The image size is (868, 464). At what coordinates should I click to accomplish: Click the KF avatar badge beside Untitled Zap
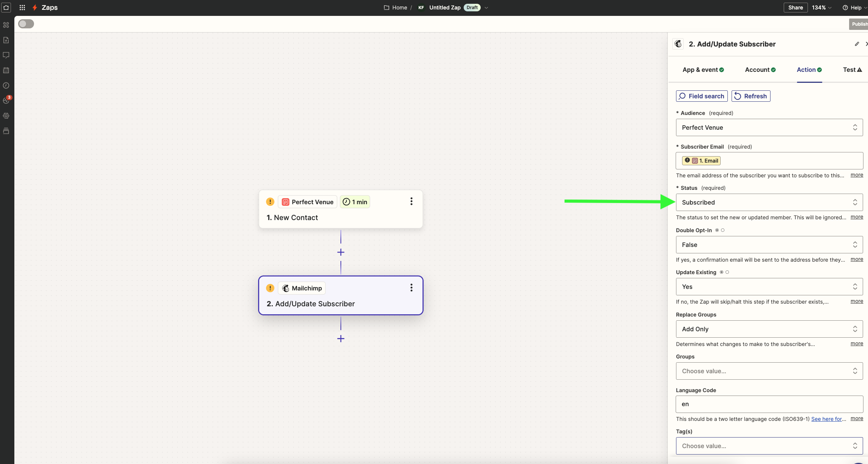[421, 8]
